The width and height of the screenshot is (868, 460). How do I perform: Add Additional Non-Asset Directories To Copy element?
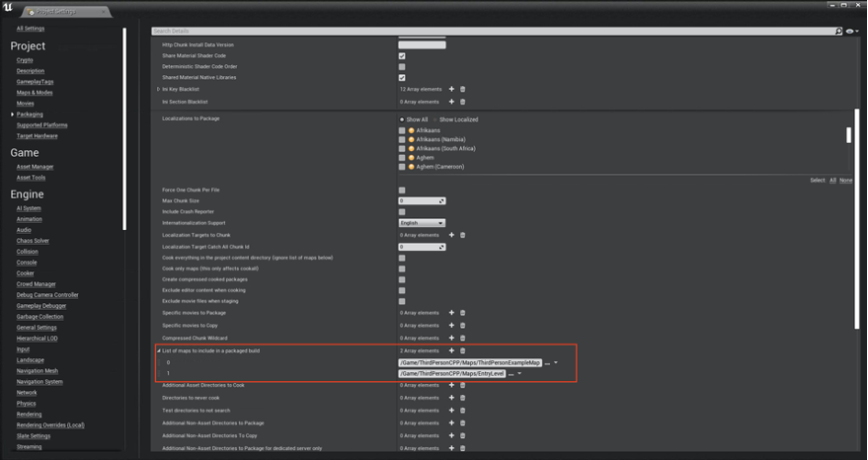[451, 436]
